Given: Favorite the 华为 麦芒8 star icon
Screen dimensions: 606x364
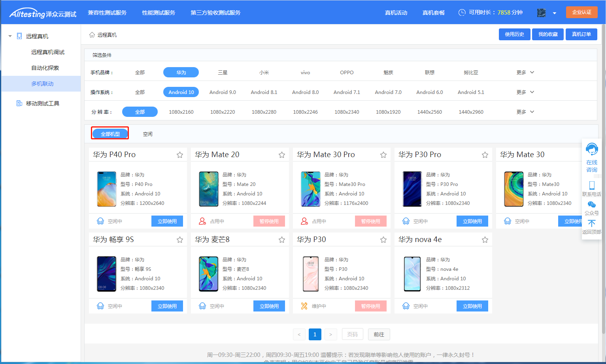Looking at the screenshot, I should 282,240.
